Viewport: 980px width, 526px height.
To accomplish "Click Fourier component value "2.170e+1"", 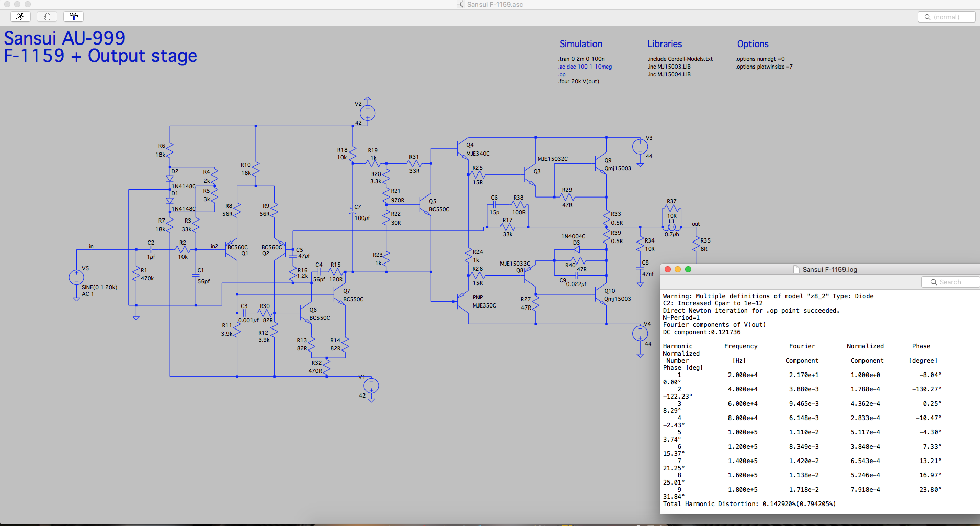I will pyautogui.click(x=804, y=375).
